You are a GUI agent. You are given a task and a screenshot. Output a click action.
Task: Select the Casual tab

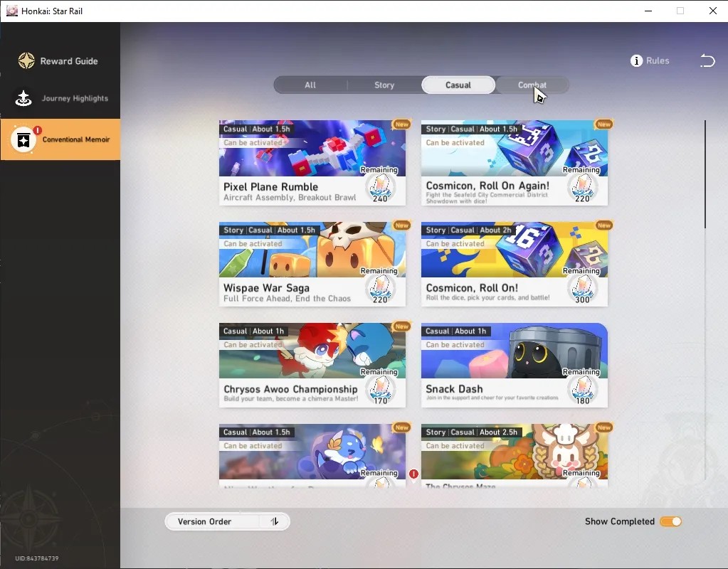coord(458,85)
